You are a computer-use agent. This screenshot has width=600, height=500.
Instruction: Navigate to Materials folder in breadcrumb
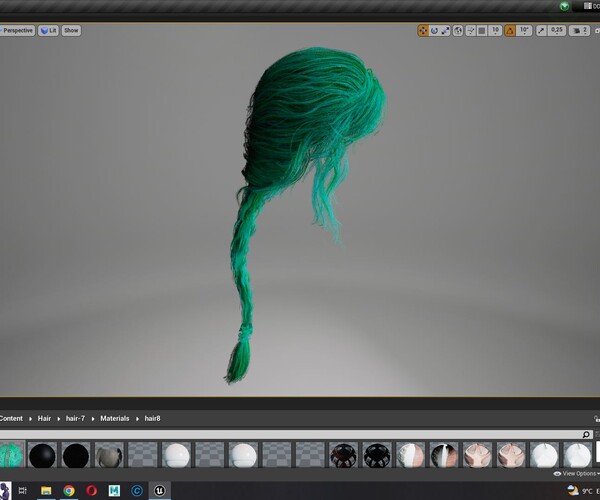click(x=115, y=419)
